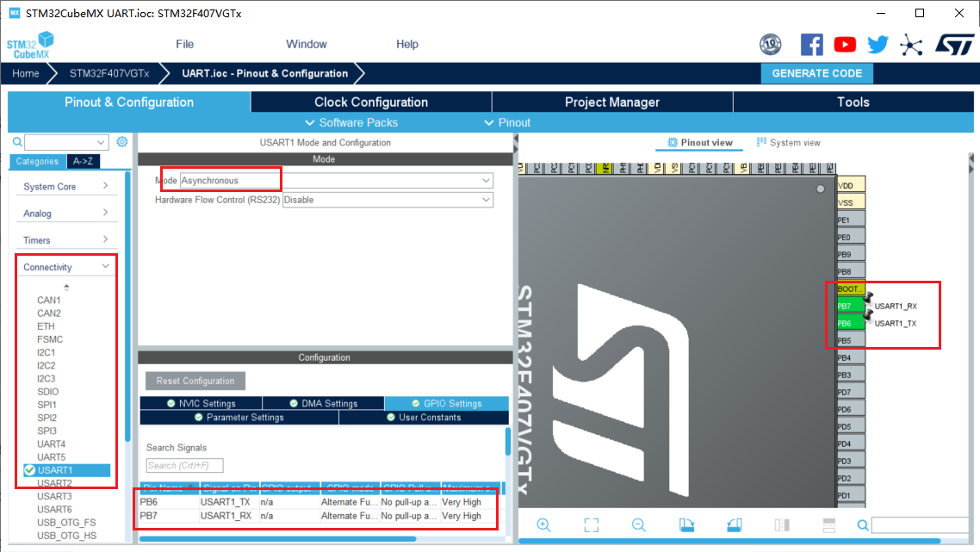Click the Search Signals input field
The width and height of the screenshot is (980, 552).
tap(184, 466)
